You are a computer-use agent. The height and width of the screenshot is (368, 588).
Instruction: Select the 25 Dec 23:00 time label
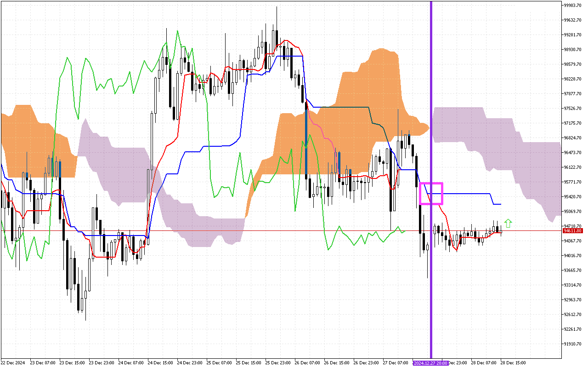tap(278, 363)
